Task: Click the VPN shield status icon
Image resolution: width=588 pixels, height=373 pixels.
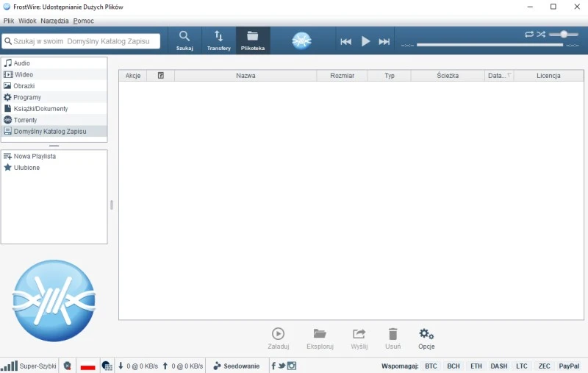Action: pyautogui.click(x=67, y=366)
